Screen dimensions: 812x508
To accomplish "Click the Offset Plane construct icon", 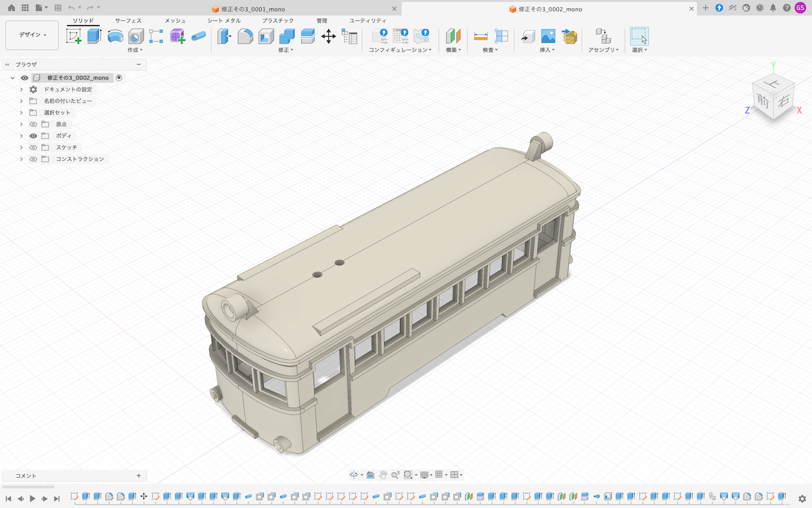I will [453, 37].
